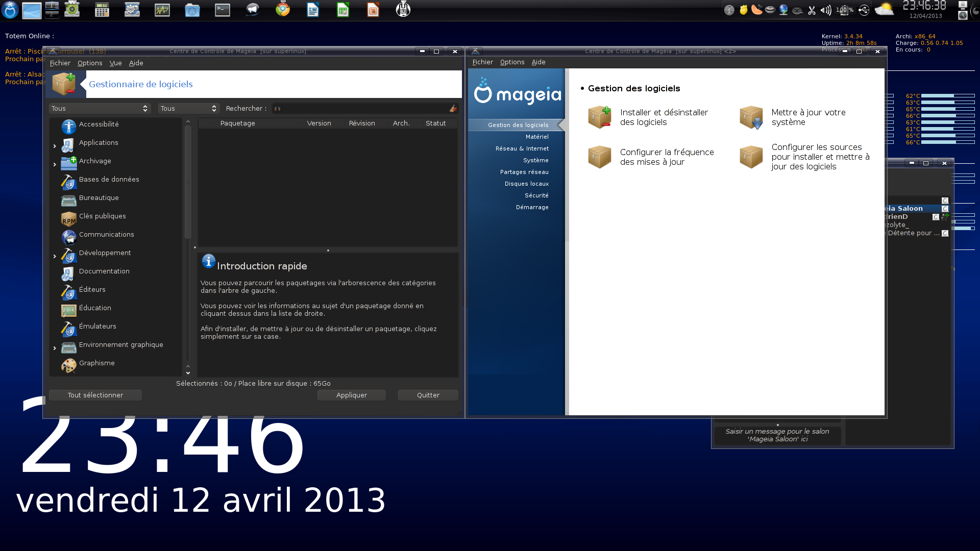The height and width of the screenshot is (551, 980).
Task: Click the category list vertical scrollbar
Action: tap(188, 182)
